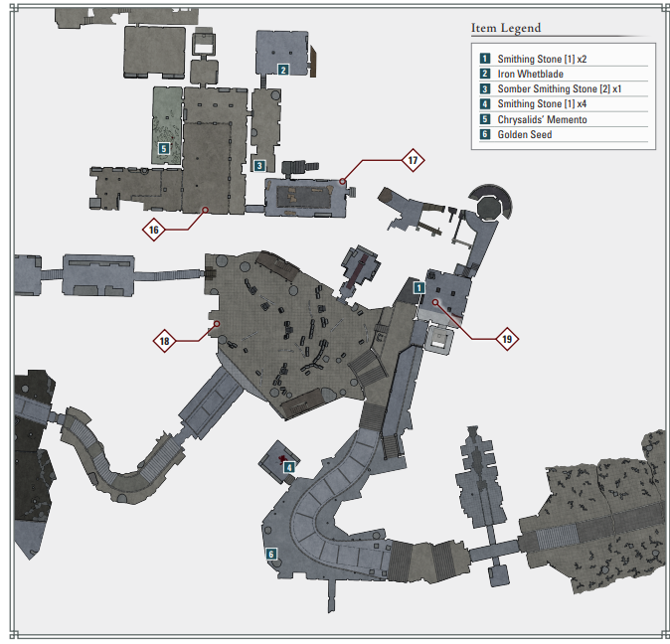The width and height of the screenshot is (670, 644).
Task: Click 'Smithing Stone [1] x4' legend entry
Action: (542, 103)
